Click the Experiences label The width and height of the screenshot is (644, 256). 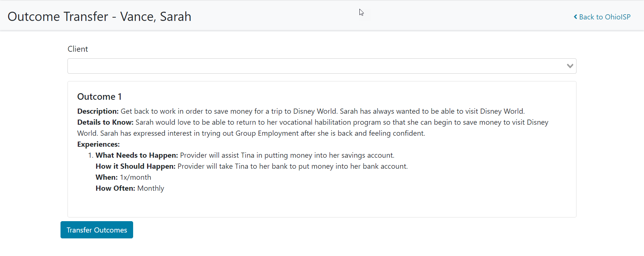[x=98, y=144]
